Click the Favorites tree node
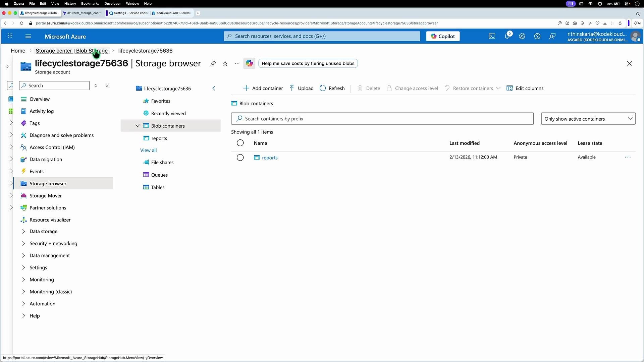 pos(161,101)
